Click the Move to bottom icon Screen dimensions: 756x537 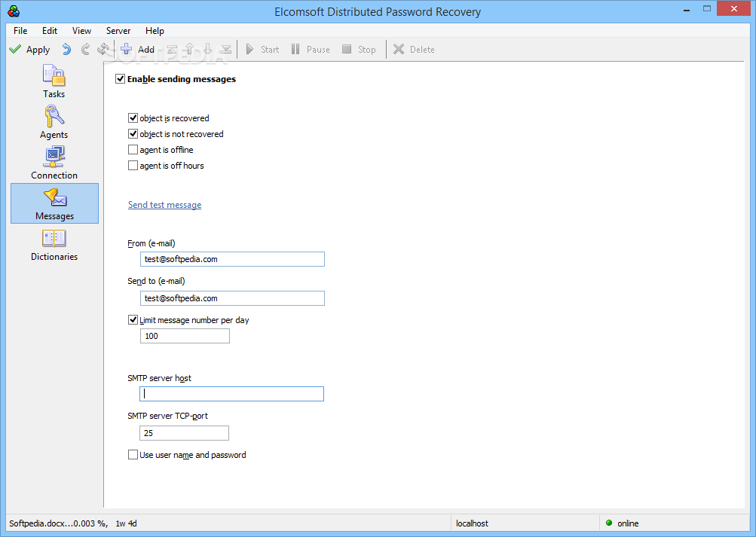click(x=226, y=49)
